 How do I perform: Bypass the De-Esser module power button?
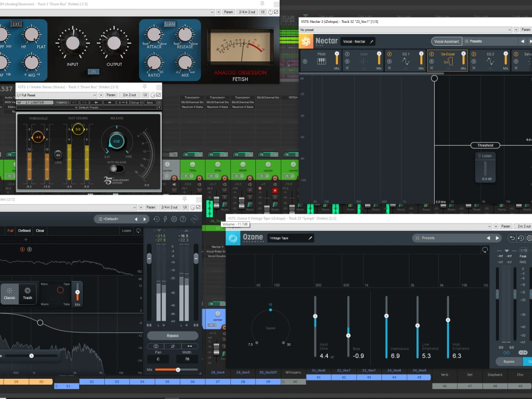(431, 54)
